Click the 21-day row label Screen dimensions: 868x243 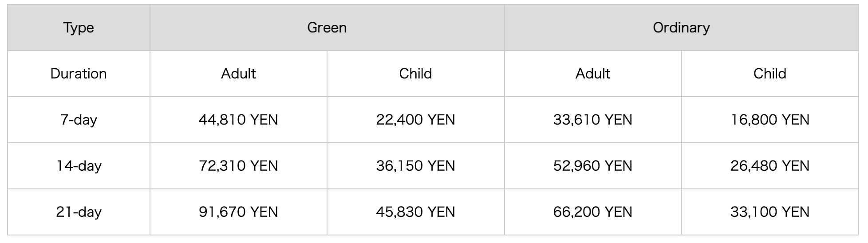coord(79,212)
